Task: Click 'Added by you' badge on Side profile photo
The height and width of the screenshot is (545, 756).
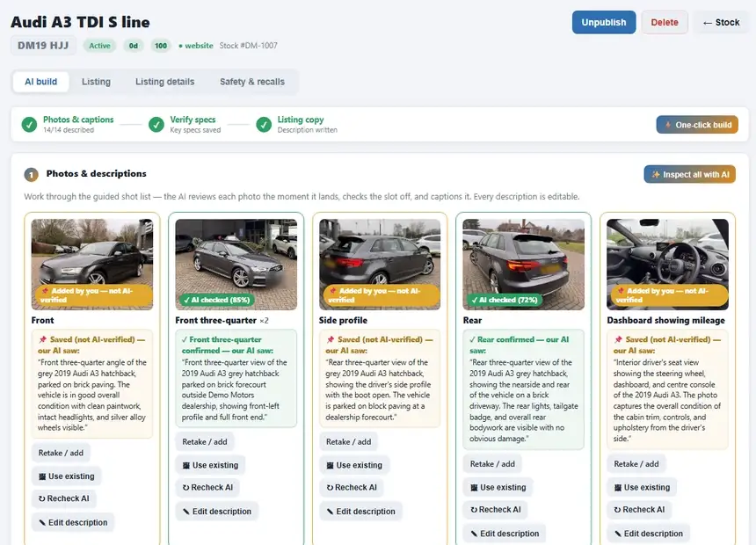Action: coord(381,295)
